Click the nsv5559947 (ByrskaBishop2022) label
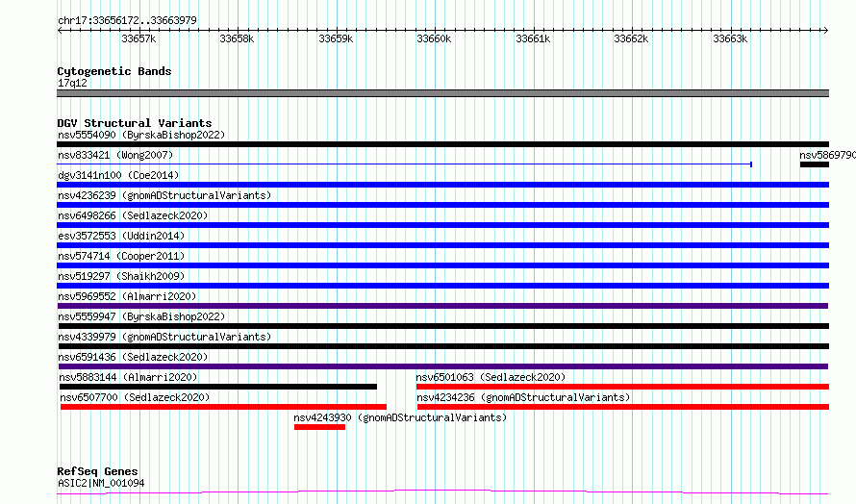 point(141,316)
